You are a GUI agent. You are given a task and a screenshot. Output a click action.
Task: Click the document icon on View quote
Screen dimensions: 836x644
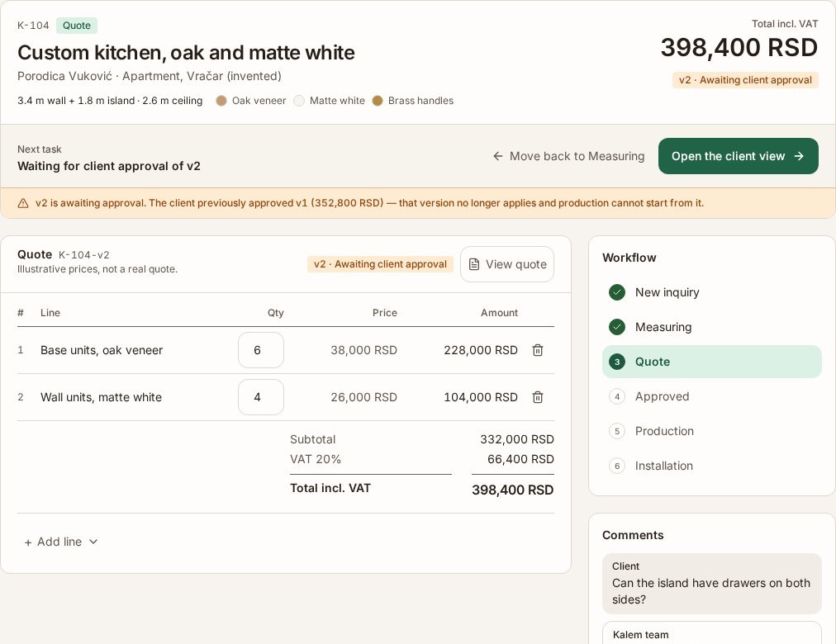[x=473, y=264]
